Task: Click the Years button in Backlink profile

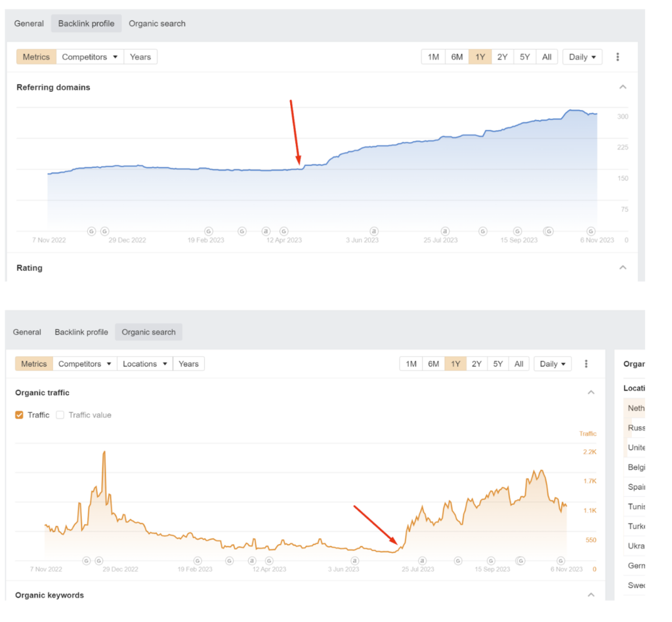Action: 140,57
